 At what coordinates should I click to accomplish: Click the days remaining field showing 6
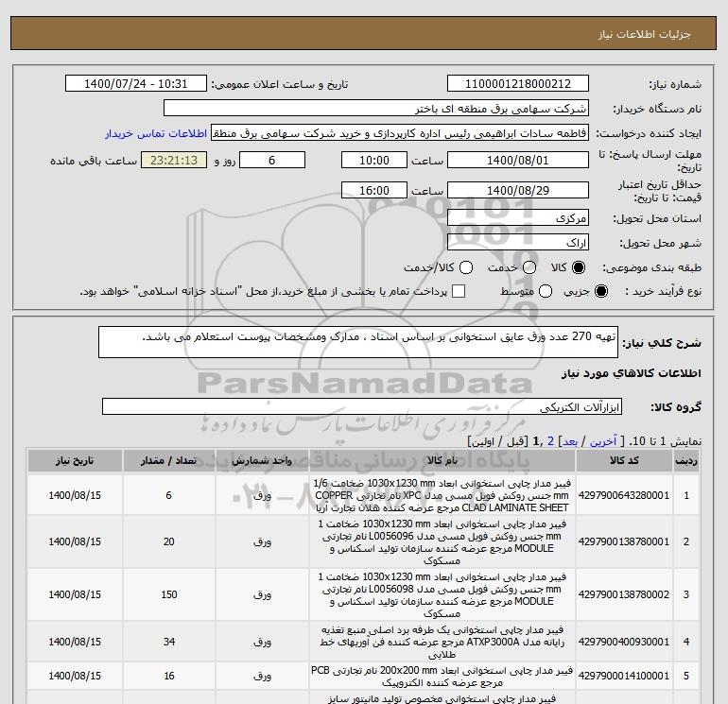click(x=272, y=160)
